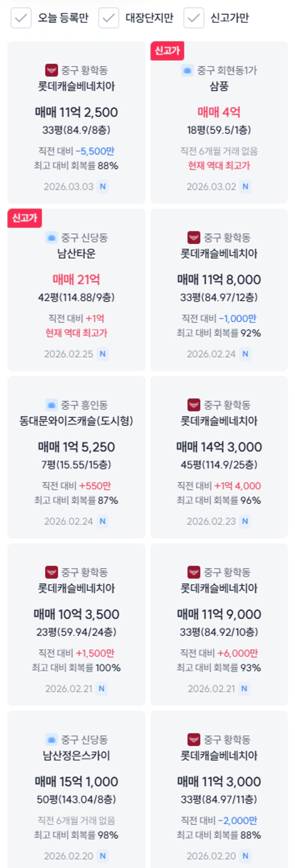This screenshot has width=295, height=868.
Task: Click the Lotte Castle logo on the 14억 3,000 listing
Action: click(x=194, y=405)
